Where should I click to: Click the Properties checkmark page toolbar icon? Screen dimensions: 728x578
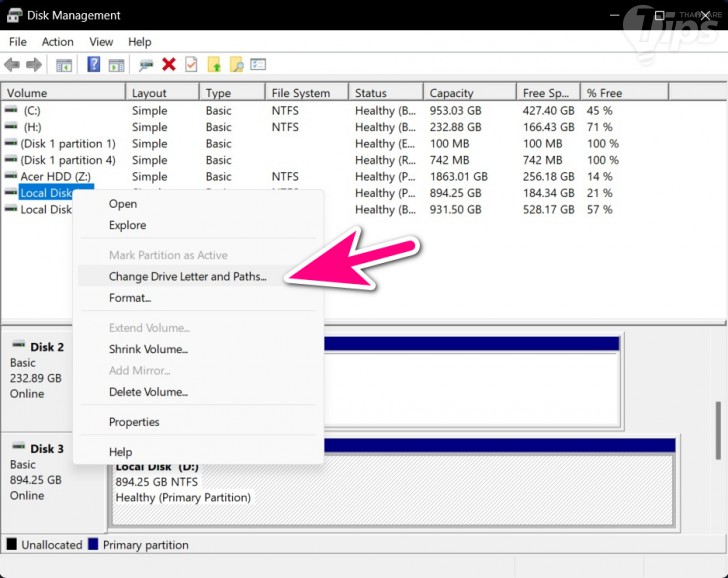click(191, 65)
